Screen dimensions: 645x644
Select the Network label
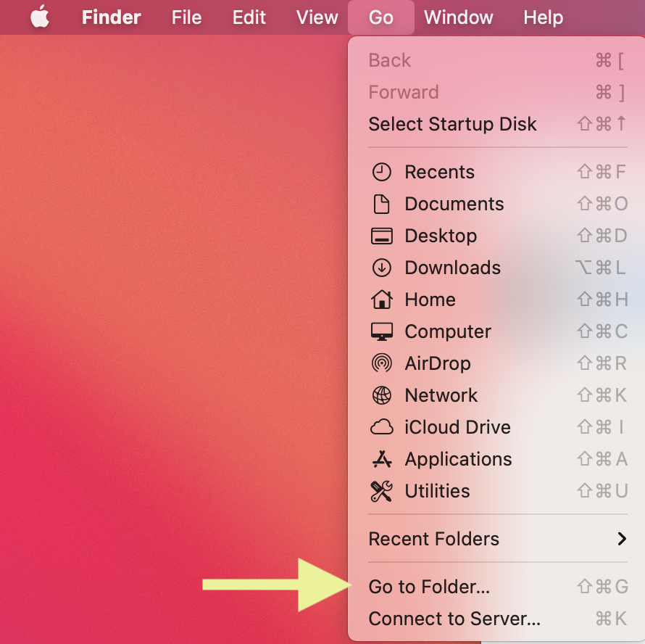(441, 395)
